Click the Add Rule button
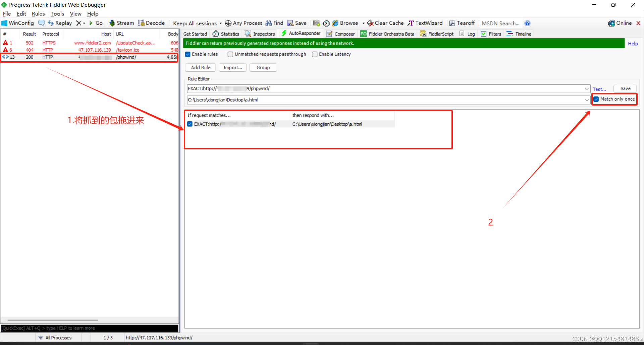This screenshot has width=644, height=345. pyautogui.click(x=201, y=68)
